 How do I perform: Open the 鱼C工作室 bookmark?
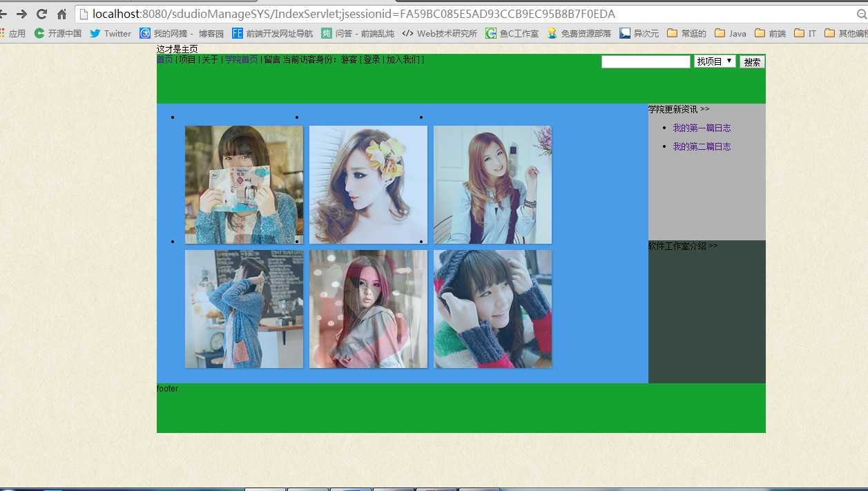(512, 33)
